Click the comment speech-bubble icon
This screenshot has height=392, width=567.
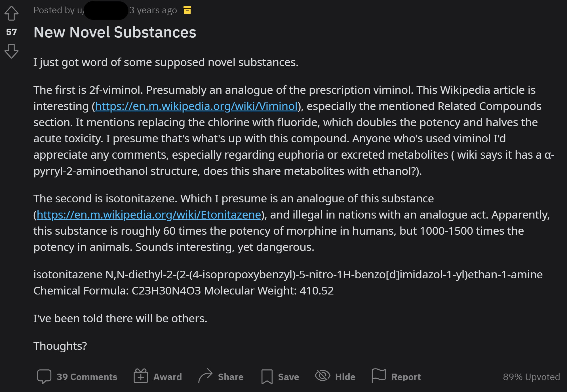(45, 376)
